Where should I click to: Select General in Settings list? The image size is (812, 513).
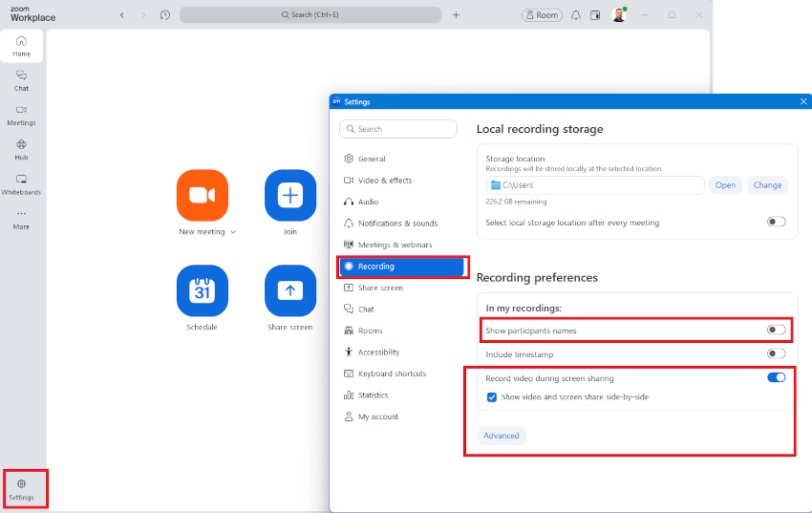pos(401,159)
